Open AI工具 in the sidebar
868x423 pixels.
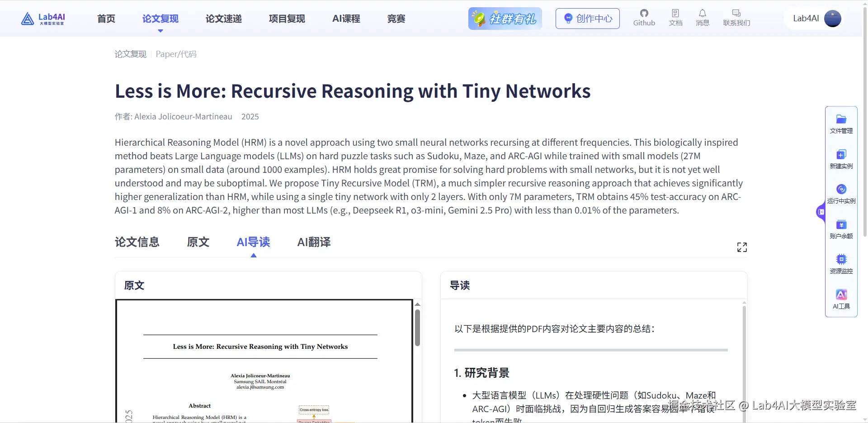point(841,299)
